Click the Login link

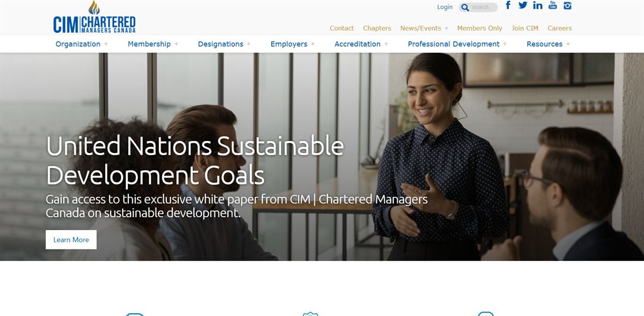pyautogui.click(x=445, y=6)
